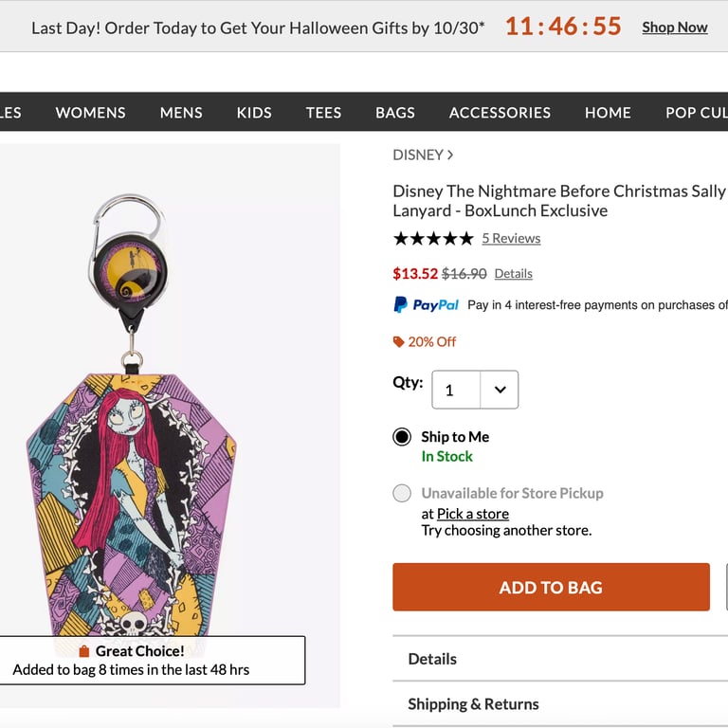Click the five-star rating
Image resolution: width=728 pixels, height=728 pixels.
click(x=432, y=239)
